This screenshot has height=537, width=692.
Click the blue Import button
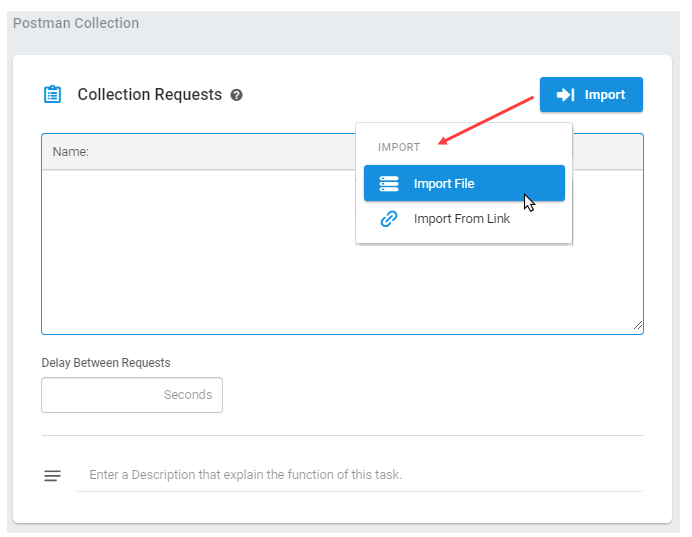coord(591,94)
